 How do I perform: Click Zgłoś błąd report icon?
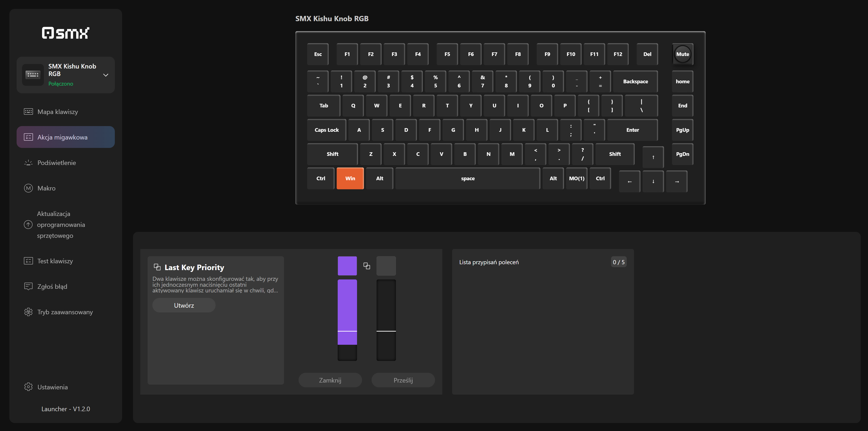(x=28, y=286)
